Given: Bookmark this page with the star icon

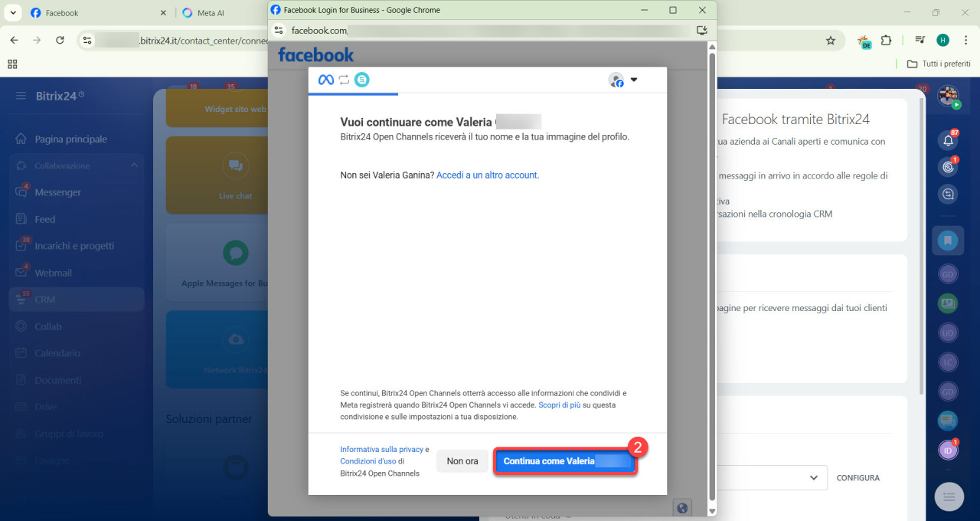Looking at the screenshot, I should (831, 40).
